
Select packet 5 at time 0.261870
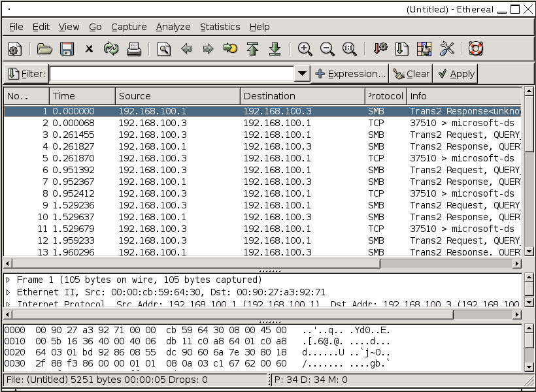(x=263, y=158)
